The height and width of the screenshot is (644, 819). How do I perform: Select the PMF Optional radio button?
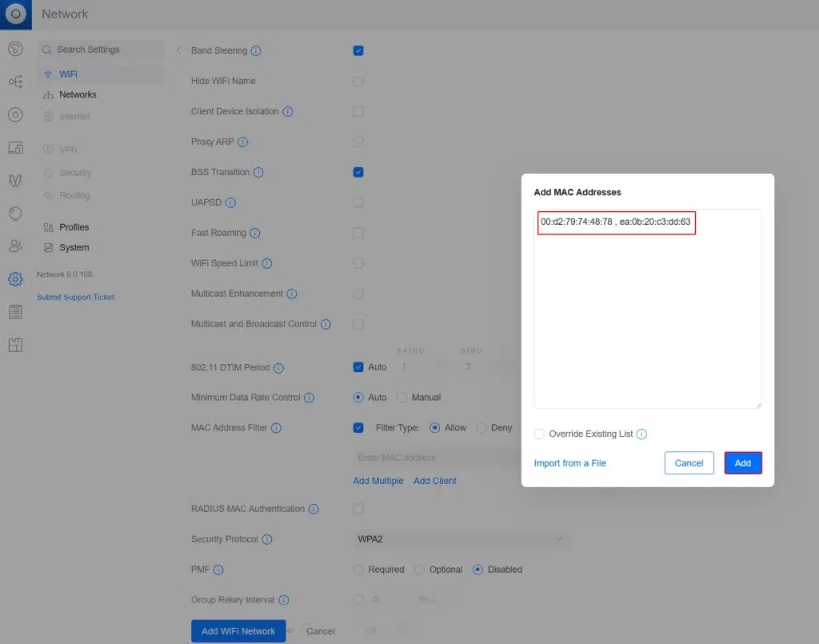pyautogui.click(x=419, y=570)
